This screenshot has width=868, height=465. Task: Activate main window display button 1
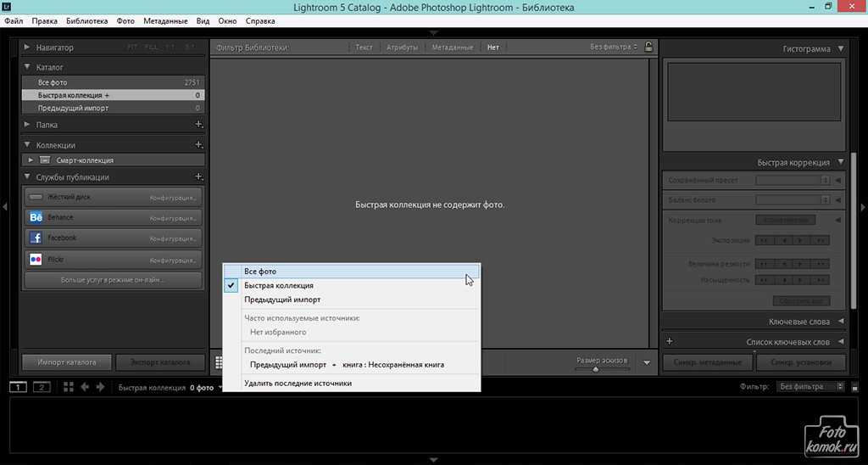click(19, 387)
